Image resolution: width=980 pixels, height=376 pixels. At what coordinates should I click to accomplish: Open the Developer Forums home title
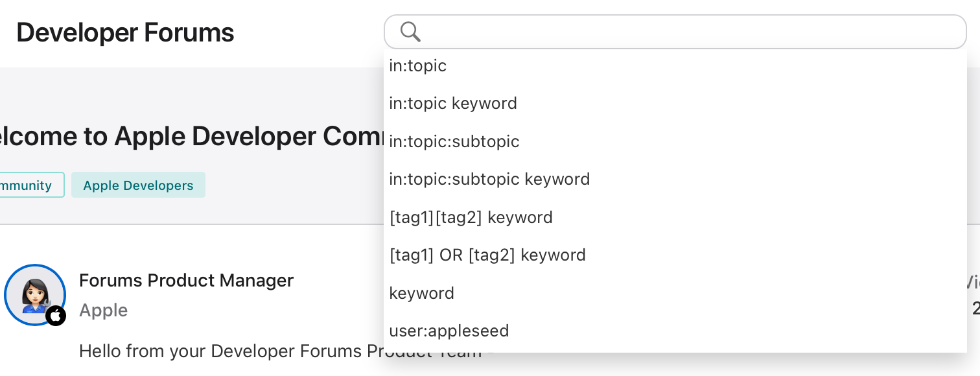125,32
